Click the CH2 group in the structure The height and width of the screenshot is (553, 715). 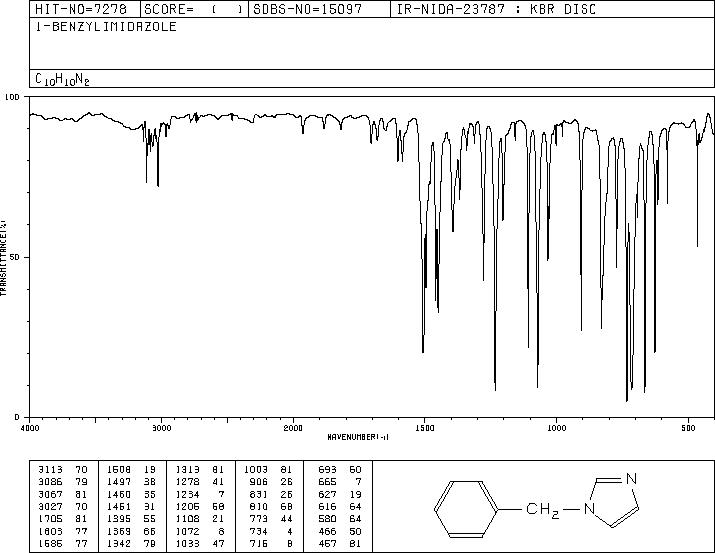[542, 509]
